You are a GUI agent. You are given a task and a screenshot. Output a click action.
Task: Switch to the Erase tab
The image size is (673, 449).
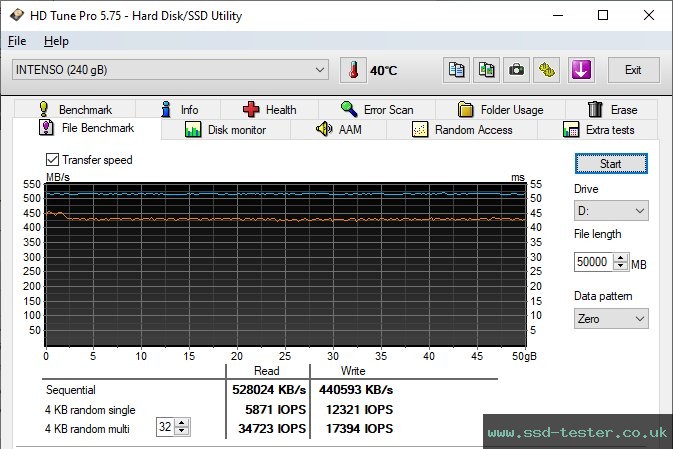(612, 109)
